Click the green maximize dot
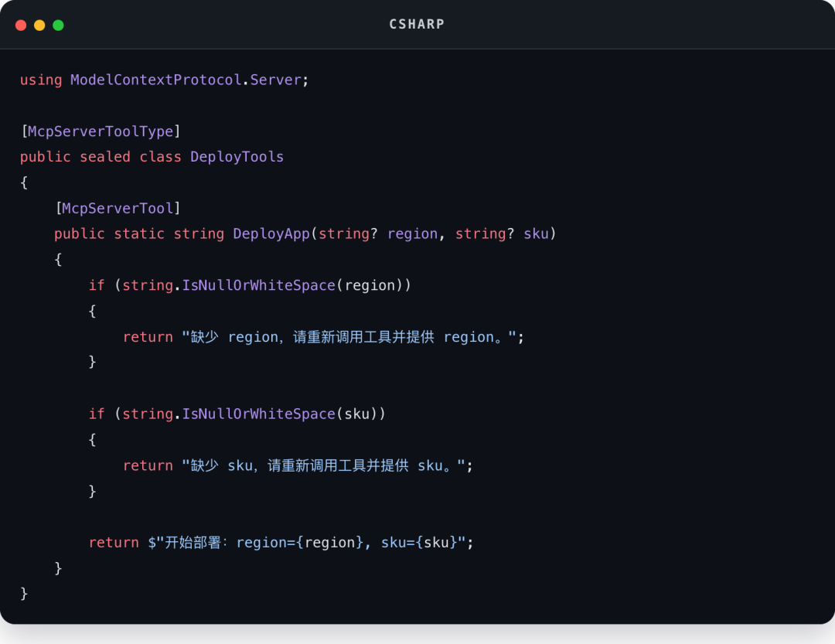 click(58, 25)
